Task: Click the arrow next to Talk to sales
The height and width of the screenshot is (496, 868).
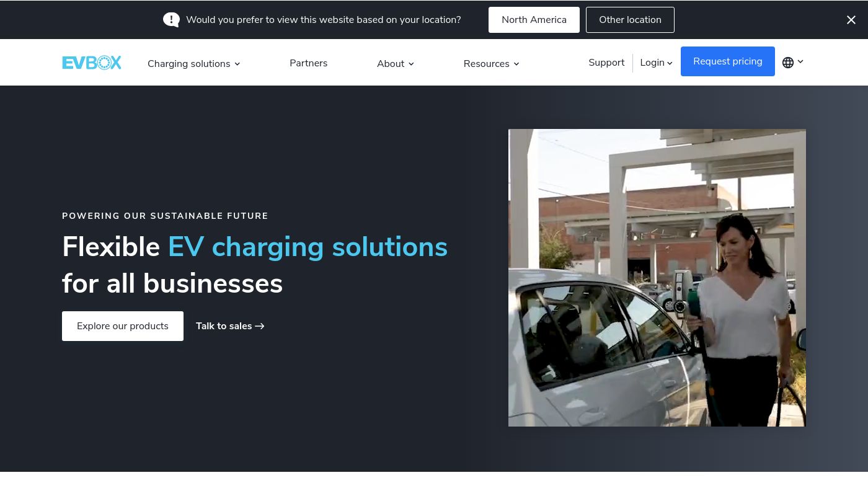Action: [x=260, y=326]
